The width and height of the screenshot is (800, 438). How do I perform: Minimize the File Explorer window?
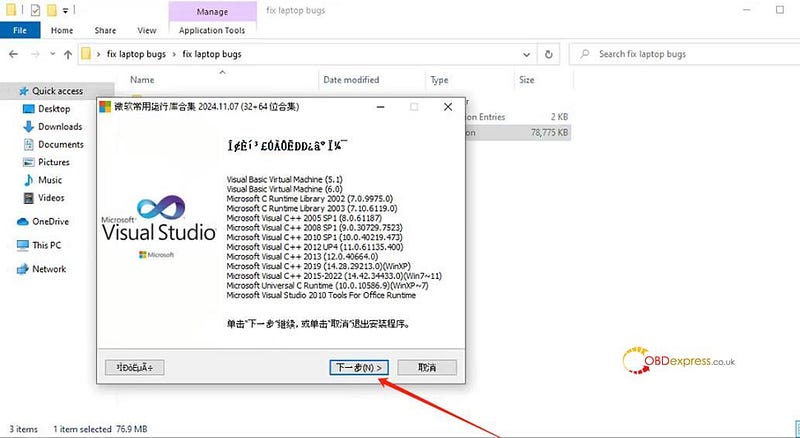coord(747,10)
